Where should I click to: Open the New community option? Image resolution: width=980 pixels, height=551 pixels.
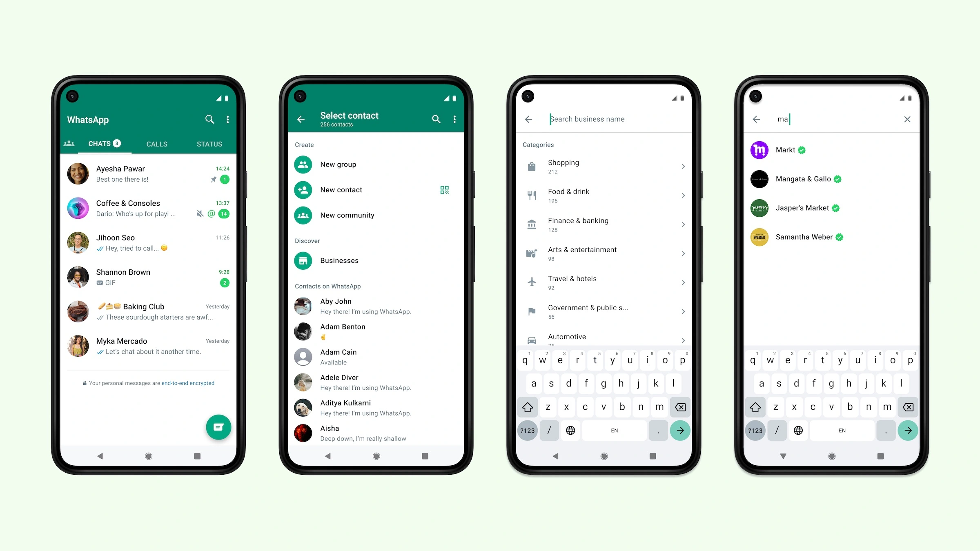coord(347,215)
